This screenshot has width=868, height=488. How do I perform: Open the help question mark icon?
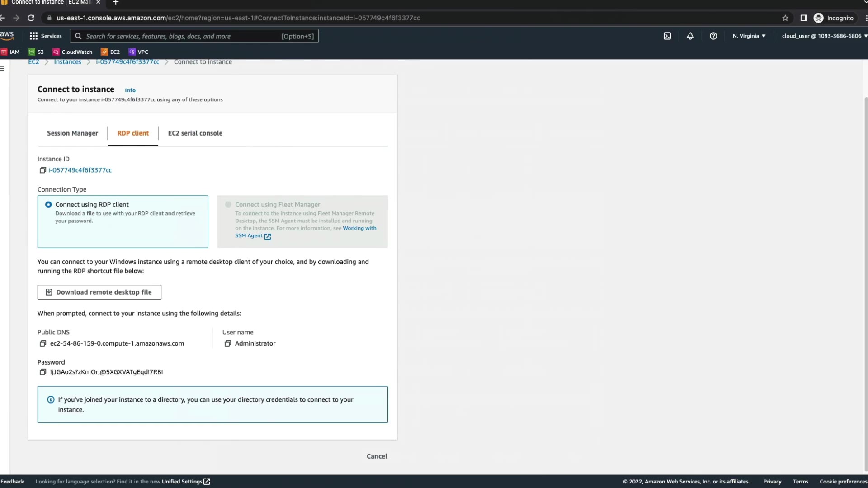tap(713, 36)
